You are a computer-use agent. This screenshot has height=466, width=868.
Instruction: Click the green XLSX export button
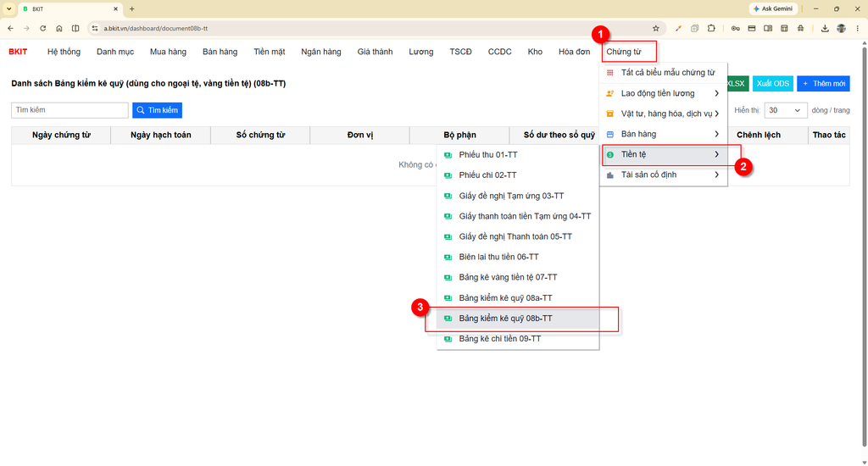tap(737, 84)
